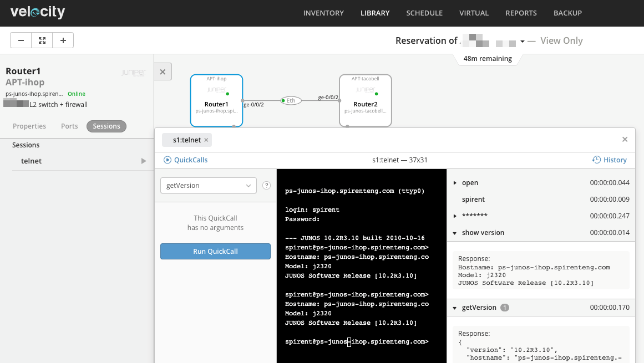Collapse the getVersion step
644x363 pixels.
[x=455, y=308]
